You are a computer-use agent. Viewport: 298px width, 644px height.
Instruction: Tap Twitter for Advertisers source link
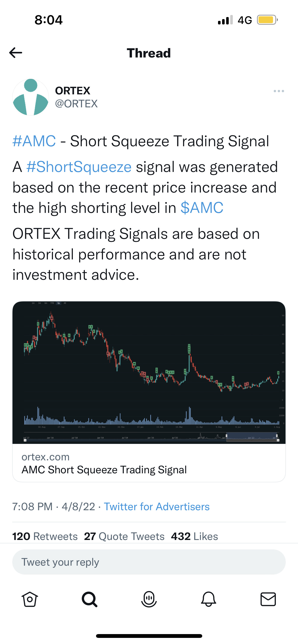[157, 507]
